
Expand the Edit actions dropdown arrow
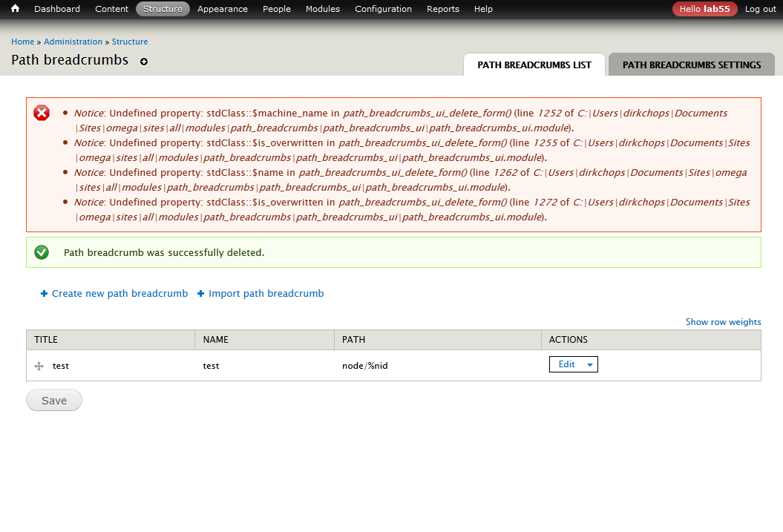[590, 364]
